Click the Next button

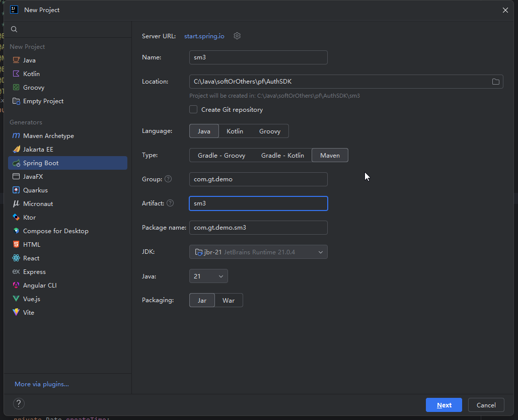point(443,405)
